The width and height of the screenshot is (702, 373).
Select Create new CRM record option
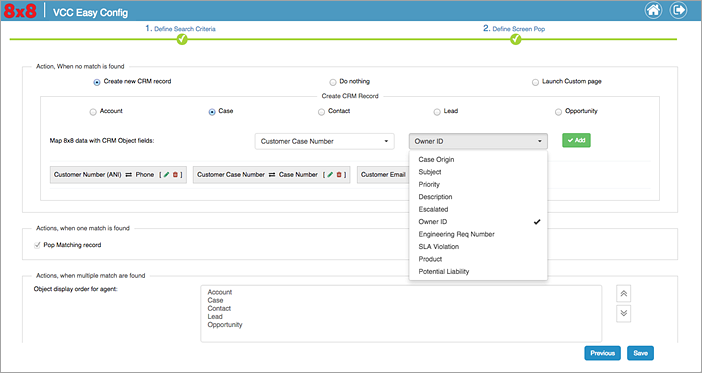click(x=97, y=82)
